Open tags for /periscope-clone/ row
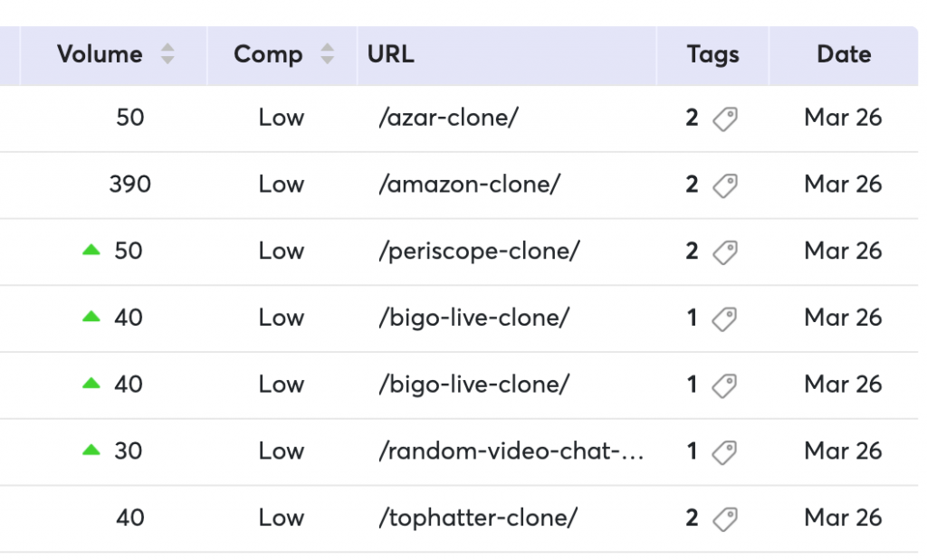Image resolution: width=927 pixels, height=560 pixels. (x=725, y=252)
